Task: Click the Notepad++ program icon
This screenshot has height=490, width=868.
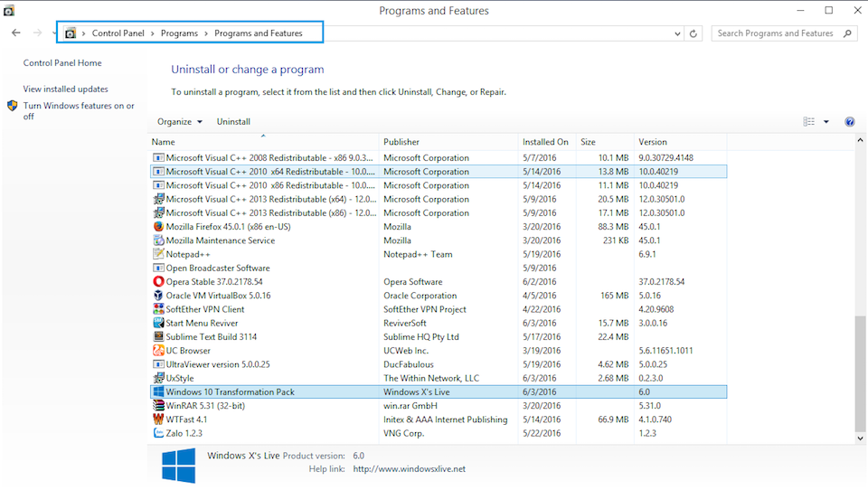Action: (x=158, y=254)
